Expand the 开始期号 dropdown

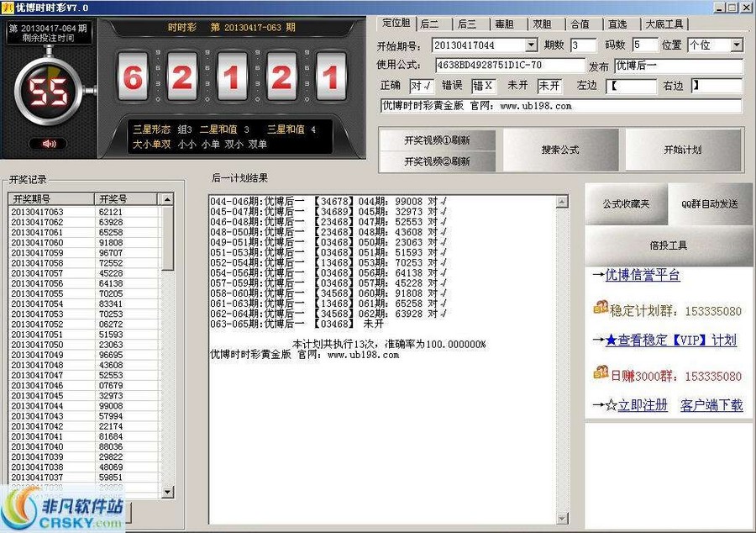(x=531, y=45)
